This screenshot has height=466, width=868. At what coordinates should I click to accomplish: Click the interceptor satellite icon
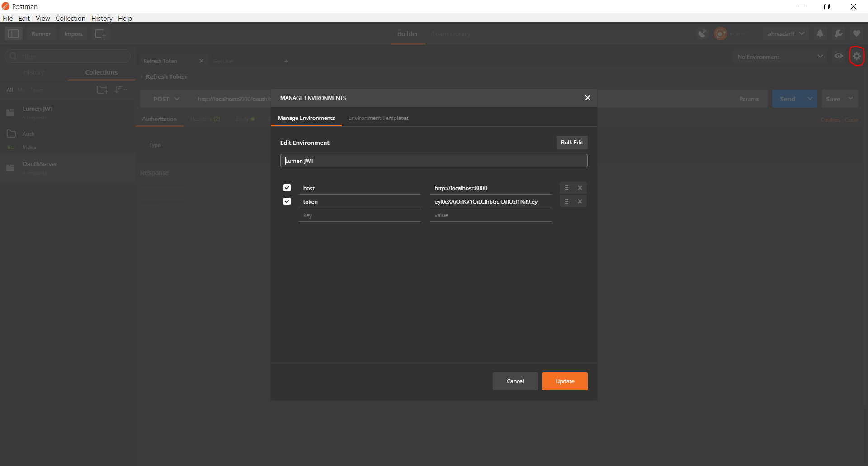pyautogui.click(x=702, y=34)
